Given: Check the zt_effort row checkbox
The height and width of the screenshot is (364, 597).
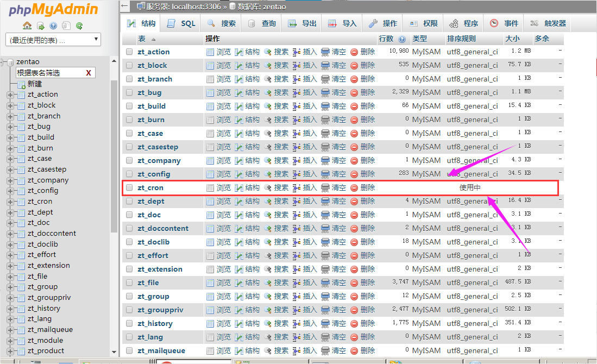Looking at the screenshot, I should point(129,255).
